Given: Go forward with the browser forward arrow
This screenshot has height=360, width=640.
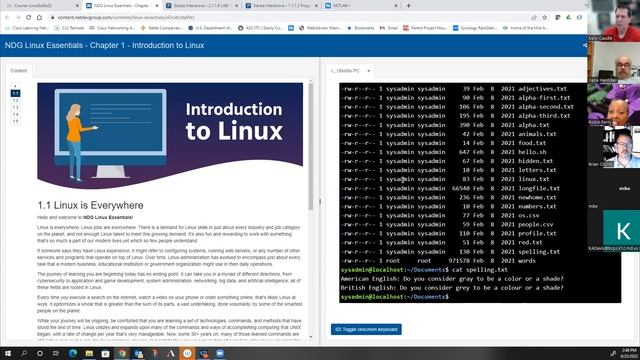Looking at the screenshot, I should point(18,18).
